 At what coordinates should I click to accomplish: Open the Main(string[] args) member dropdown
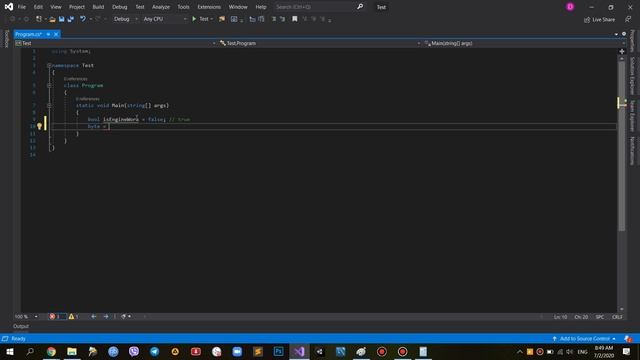(x=524, y=43)
